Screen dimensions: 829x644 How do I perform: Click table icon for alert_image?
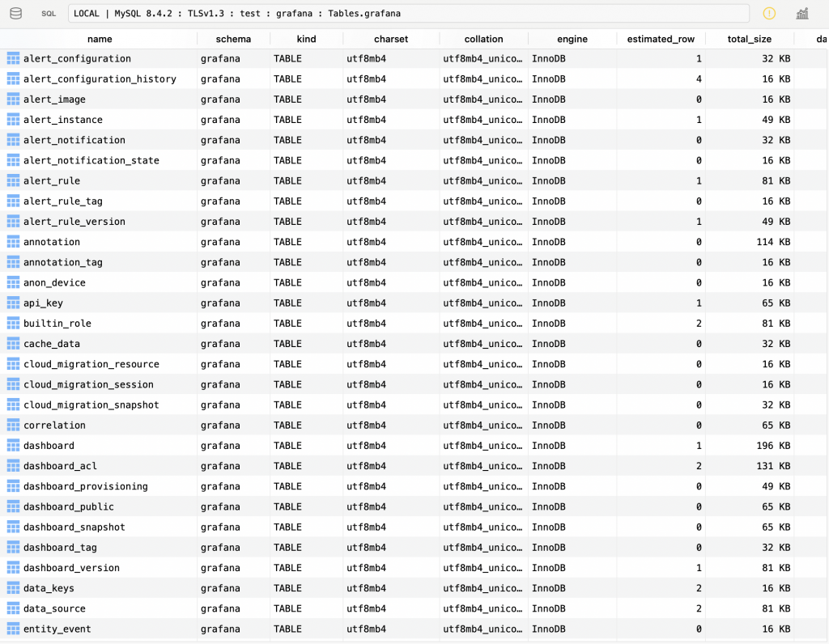coord(13,100)
